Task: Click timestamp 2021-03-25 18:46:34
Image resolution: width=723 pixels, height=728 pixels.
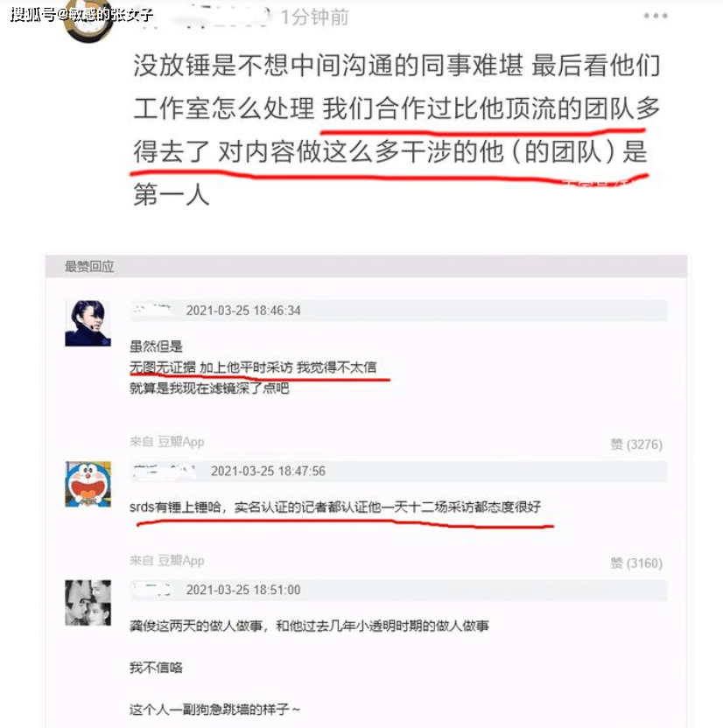Action: 243,311
